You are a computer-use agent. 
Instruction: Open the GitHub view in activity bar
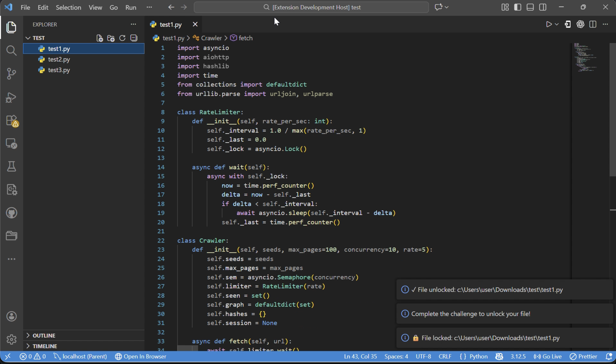11,213
